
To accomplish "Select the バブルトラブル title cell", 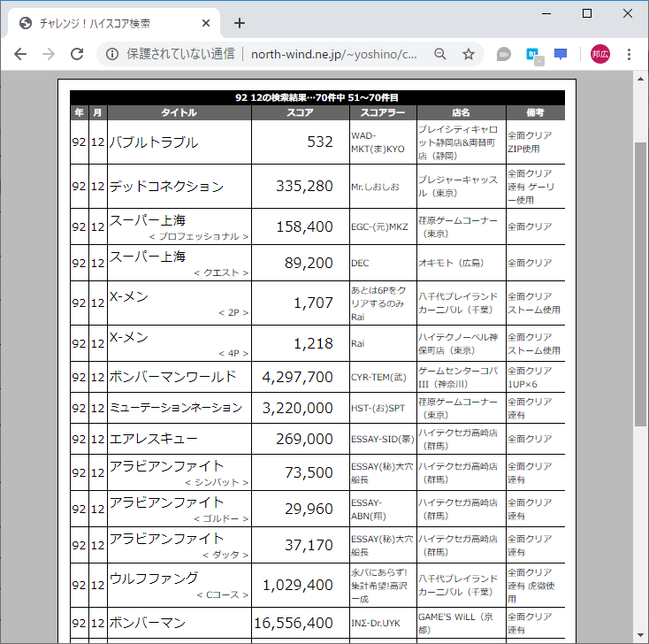I will pyautogui.click(x=179, y=142).
